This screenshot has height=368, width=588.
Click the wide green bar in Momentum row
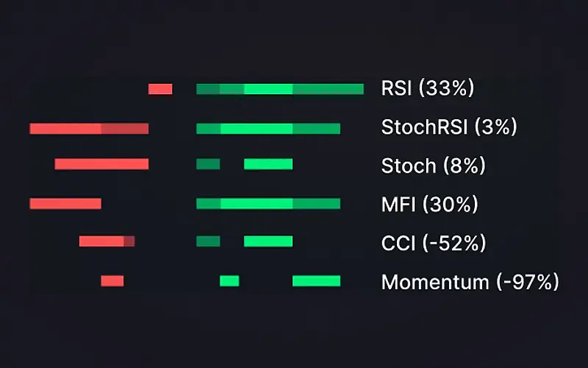point(317,281)
